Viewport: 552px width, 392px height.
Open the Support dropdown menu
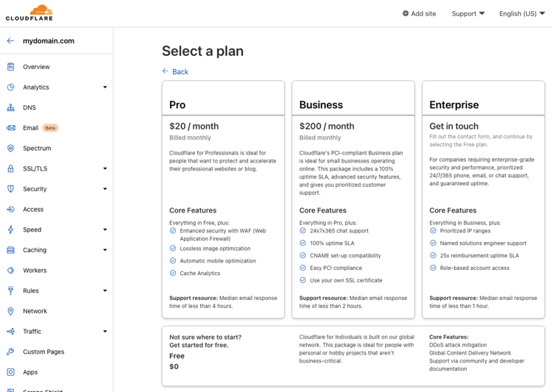click(x=468, y=13)
